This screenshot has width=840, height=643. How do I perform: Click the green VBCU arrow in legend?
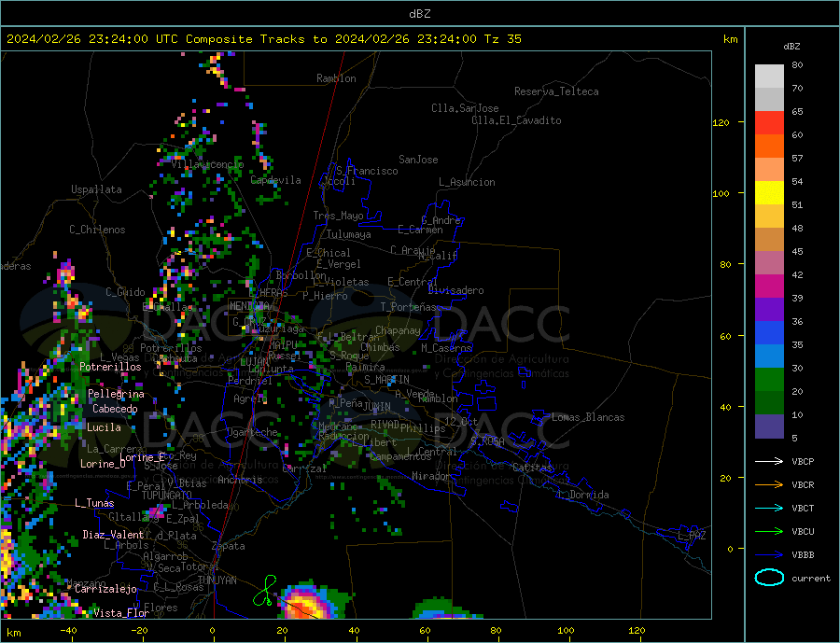769,532
